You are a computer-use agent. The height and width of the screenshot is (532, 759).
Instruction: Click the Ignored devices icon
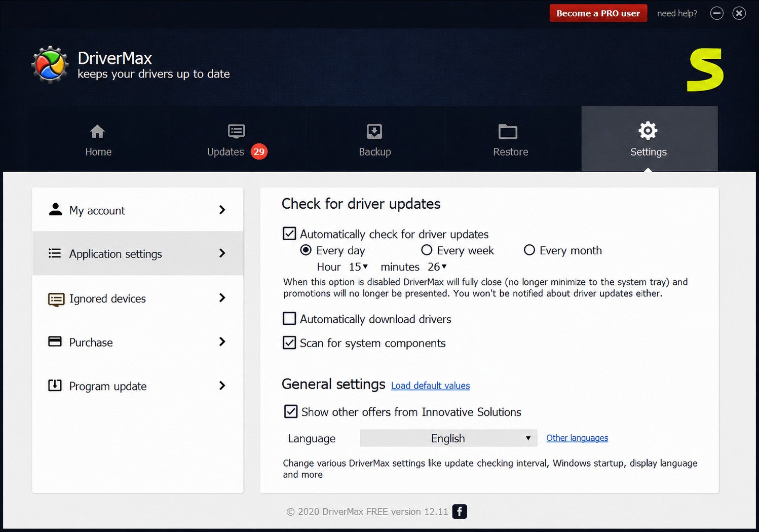coord(56,299)
